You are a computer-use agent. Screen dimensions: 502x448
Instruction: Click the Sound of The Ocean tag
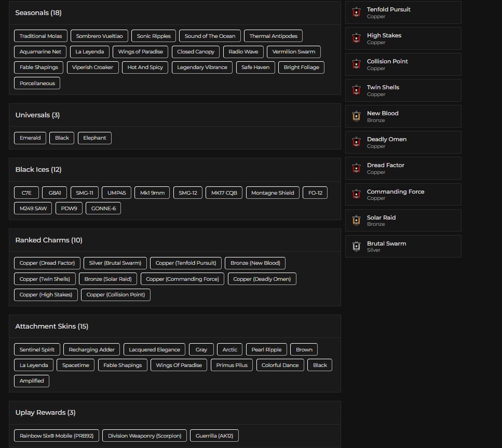tap(210, 36)
